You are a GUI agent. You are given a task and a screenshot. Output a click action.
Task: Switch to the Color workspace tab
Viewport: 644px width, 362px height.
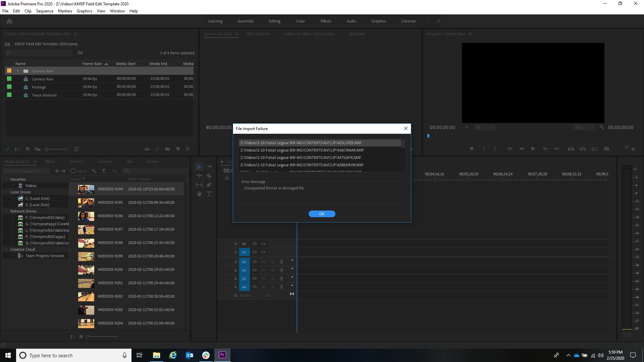(300, 21)
